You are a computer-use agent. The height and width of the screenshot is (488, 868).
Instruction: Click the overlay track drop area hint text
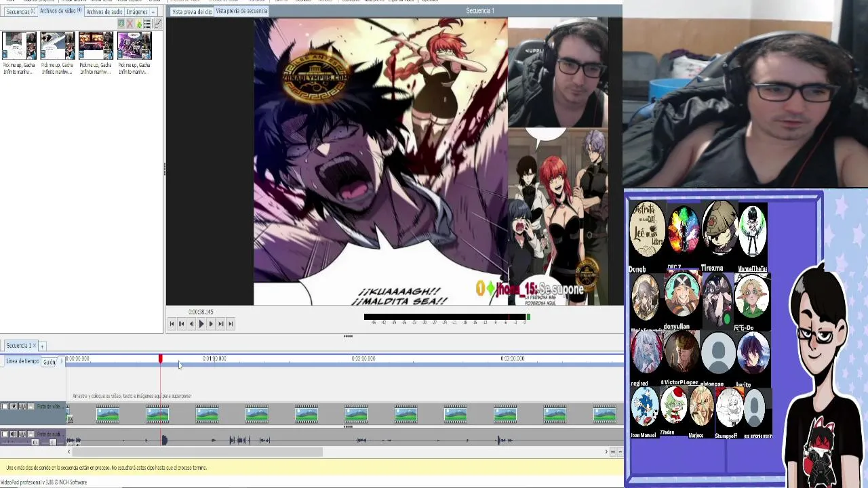pyautogui.click(x=132, y=396)
